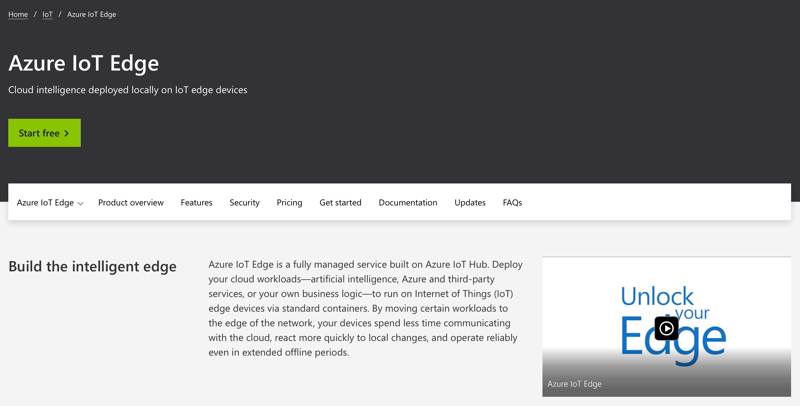This screenshot has width=800, height=406.
Task: View the Pricing tab
Action: click(289, 202)
